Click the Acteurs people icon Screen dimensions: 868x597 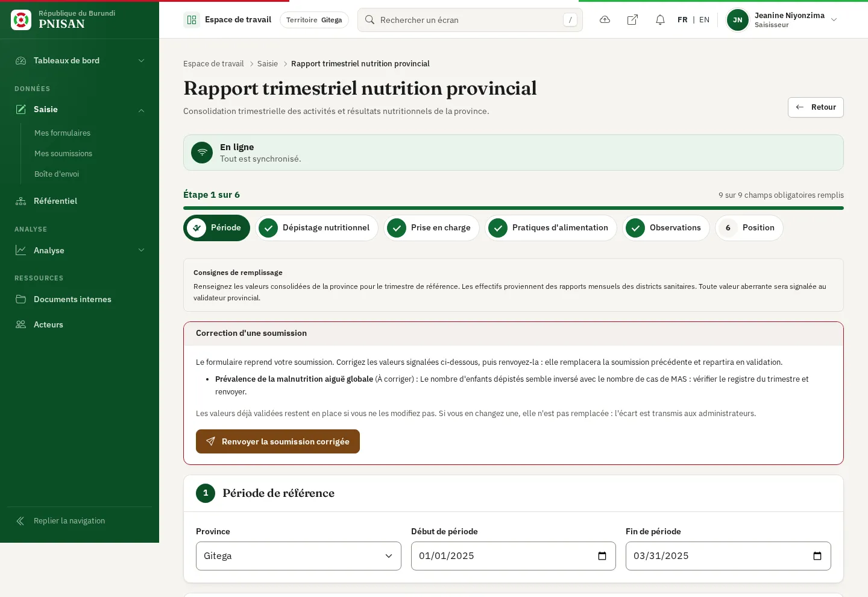coord(21,324)
